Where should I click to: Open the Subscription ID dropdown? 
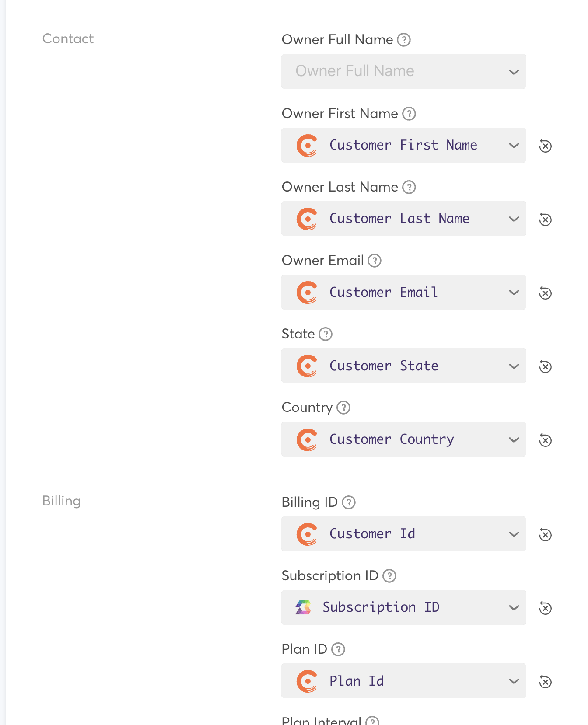click(x=403, y=607)
